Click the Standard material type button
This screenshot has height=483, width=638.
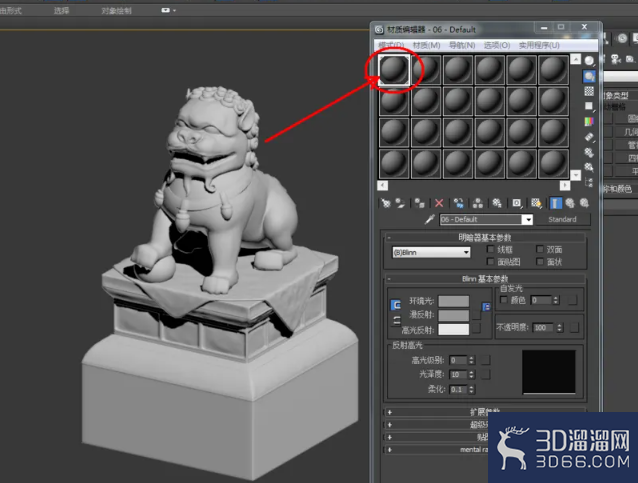pyautogui.click(x=562, y=219)
